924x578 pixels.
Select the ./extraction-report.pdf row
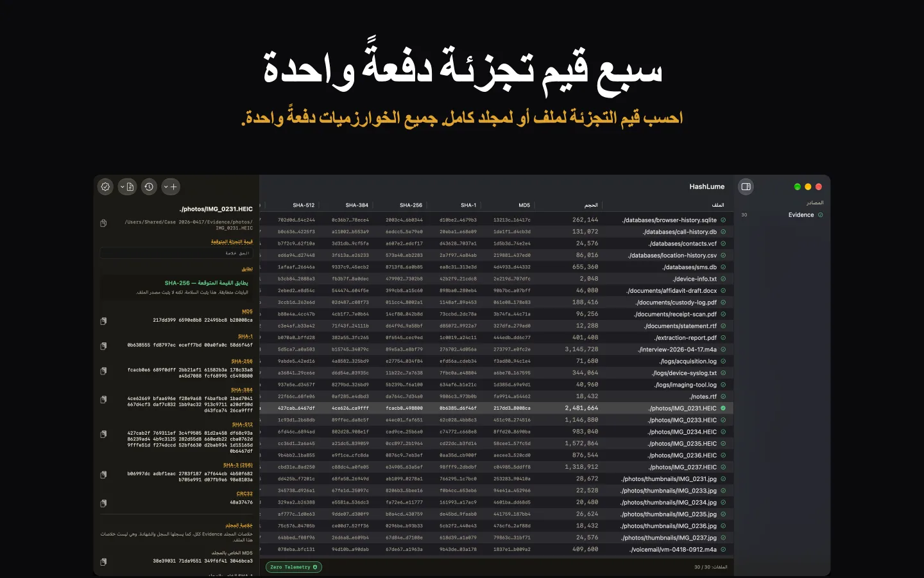pyautogui.click(x=496, y=338)
